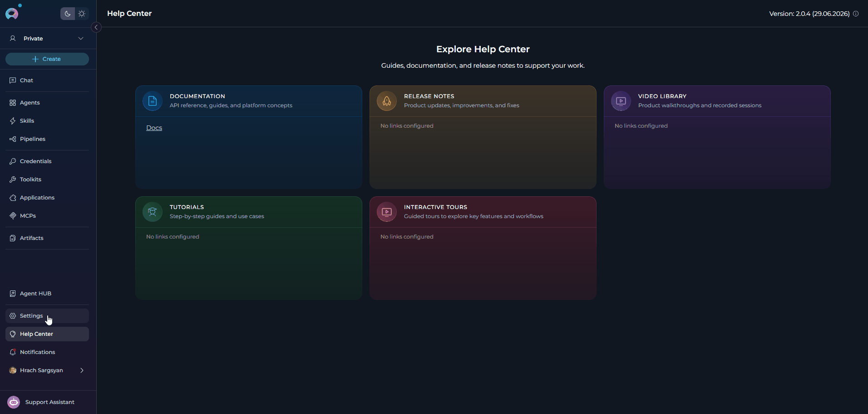Open Applications in the sidebar
Image resolution: width=868 pixels, height=414 pixels.
pyautogui.click(x=47, y=198)
